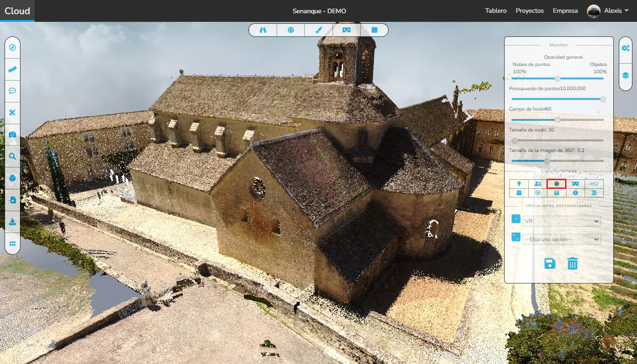Click the info circle feature icon
Viewport: 637px width, 364px height.
576,193
